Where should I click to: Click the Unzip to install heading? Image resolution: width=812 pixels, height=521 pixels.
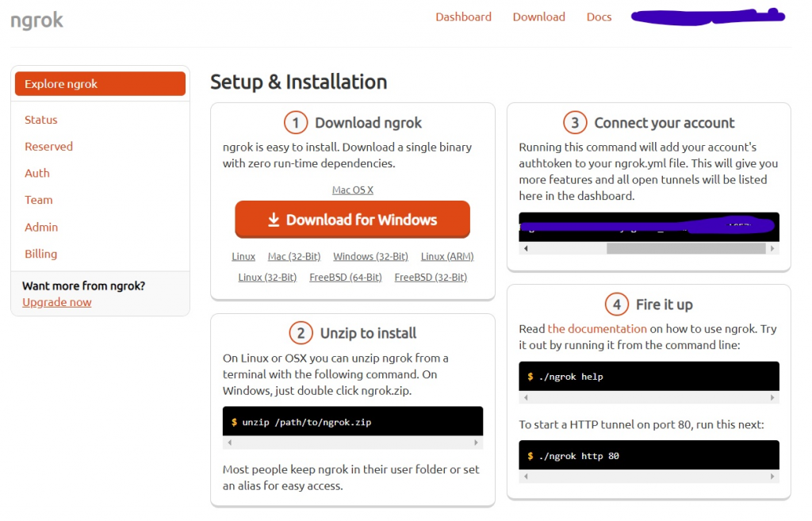pos(368,333)
